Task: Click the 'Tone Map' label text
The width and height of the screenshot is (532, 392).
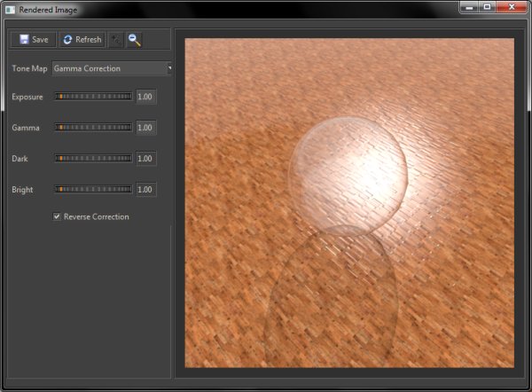Action: (29, 68)
